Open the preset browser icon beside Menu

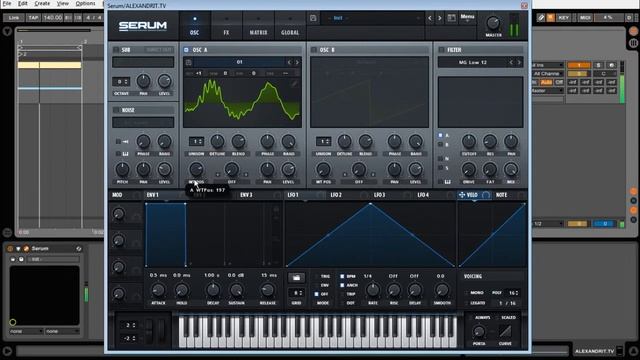tap(451, 18)
